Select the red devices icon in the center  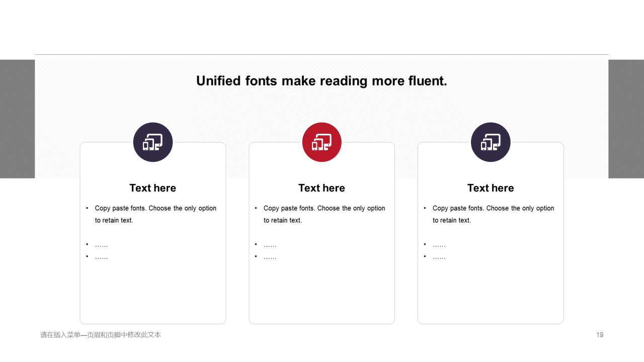pyautogui.click(x=321, y=142)
